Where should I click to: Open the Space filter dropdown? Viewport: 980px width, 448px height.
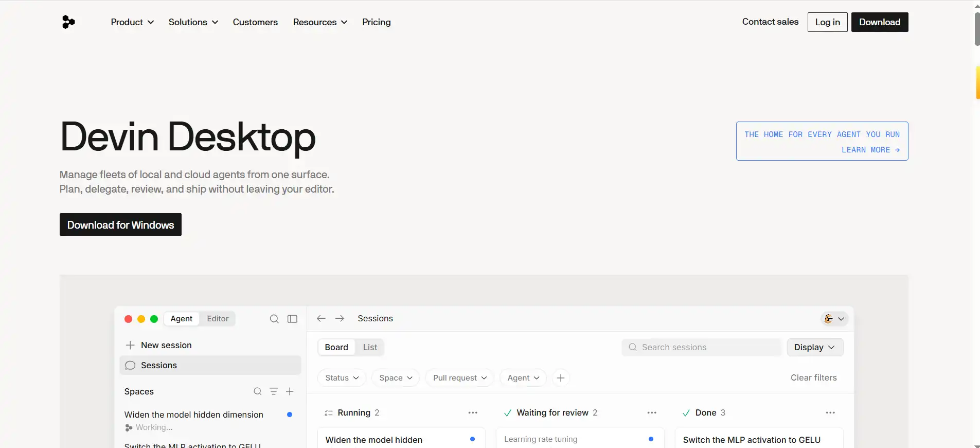[396, 378]
